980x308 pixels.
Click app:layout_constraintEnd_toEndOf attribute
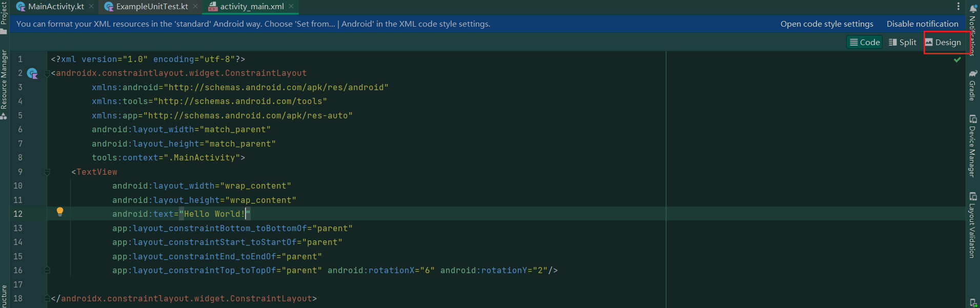tap(217, 256)
